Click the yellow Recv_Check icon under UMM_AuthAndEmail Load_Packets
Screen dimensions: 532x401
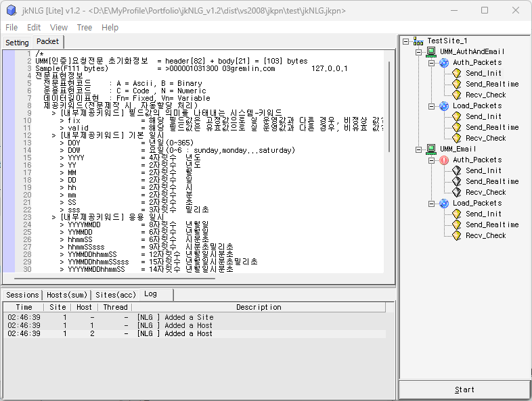(x=456, y=138)
